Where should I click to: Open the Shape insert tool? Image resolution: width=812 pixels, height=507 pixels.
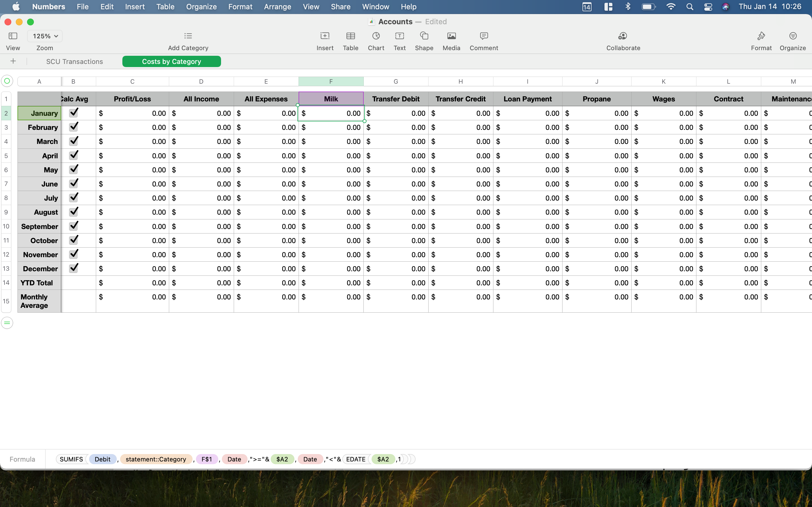[x=424, y=36]
